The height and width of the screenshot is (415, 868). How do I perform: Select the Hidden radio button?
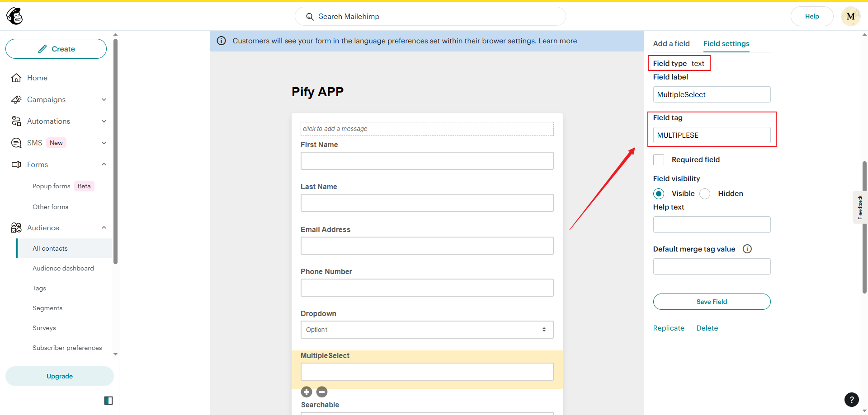click(x=705, y=194)
